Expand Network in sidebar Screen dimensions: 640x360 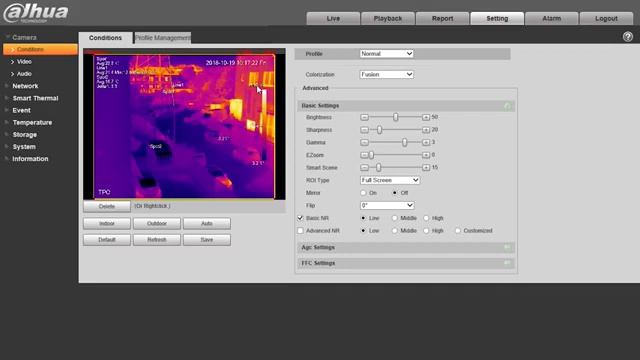tap(25, 86)
